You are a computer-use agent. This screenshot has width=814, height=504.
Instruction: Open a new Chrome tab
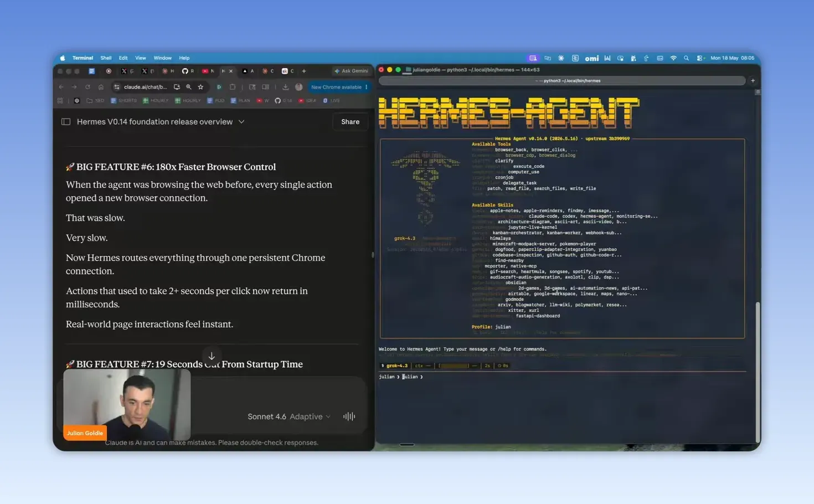tap(304, 71)
